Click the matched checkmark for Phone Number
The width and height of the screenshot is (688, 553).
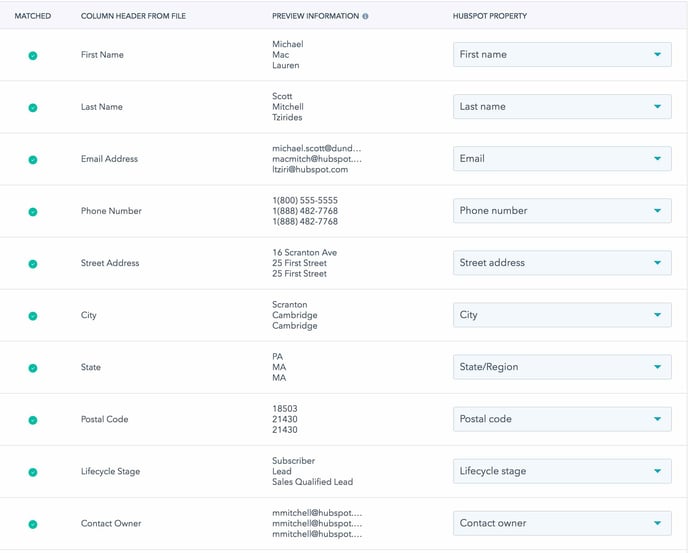point(33,212)
